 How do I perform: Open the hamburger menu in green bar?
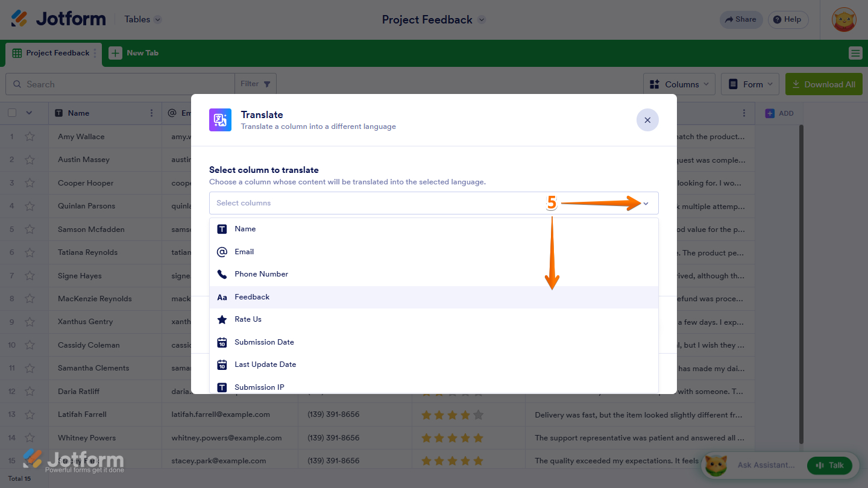[855, 53]
